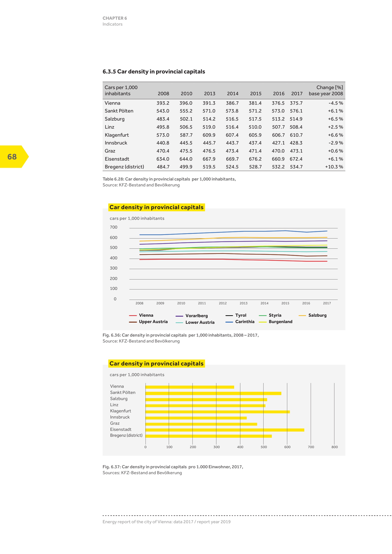Click the yellow page number 68 badge
This screenshot has height=554, width=392.
(x=13, y=157)
